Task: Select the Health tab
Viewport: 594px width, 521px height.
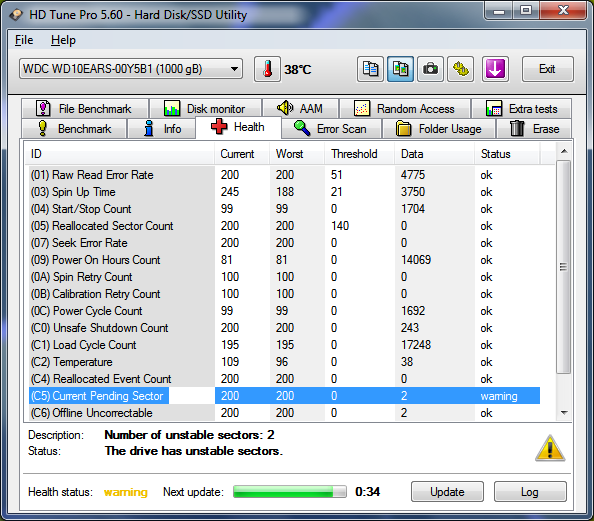Action: coord(238,127)
